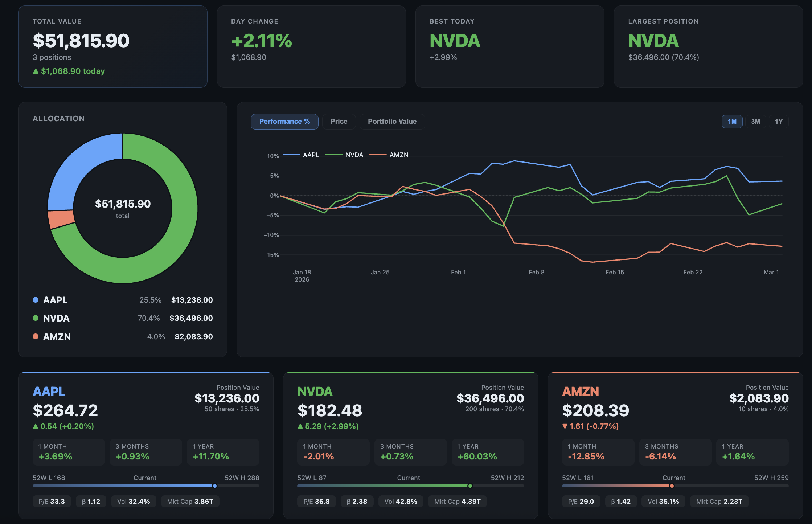Select the NVDA row in allocation list
Viewport: 812px width, 524px height.
click(123, 318)
